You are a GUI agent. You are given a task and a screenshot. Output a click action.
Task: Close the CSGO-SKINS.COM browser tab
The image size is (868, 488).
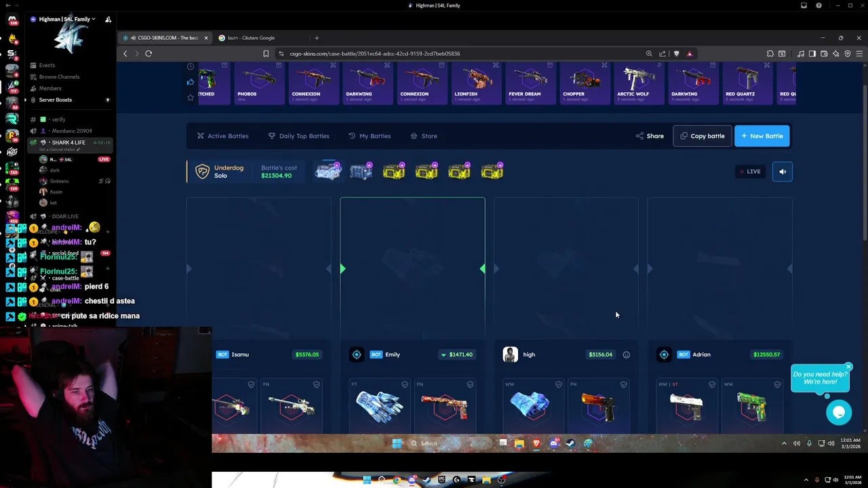(205, 38)
